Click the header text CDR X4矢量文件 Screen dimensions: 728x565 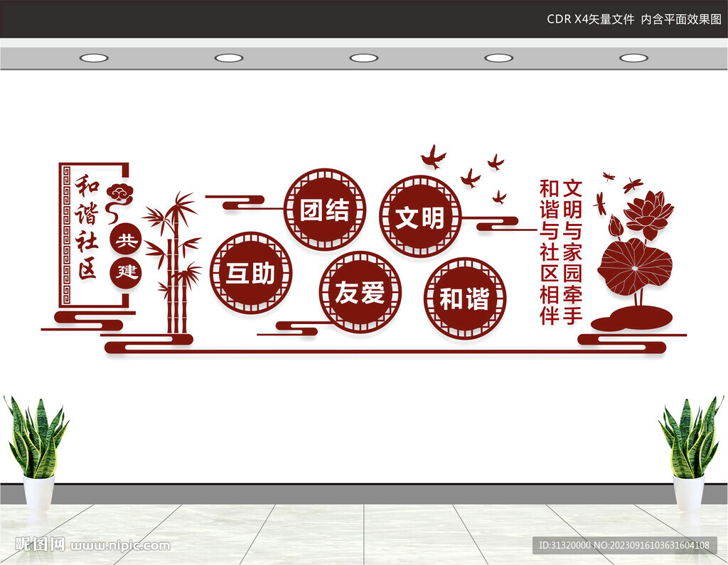590,19
